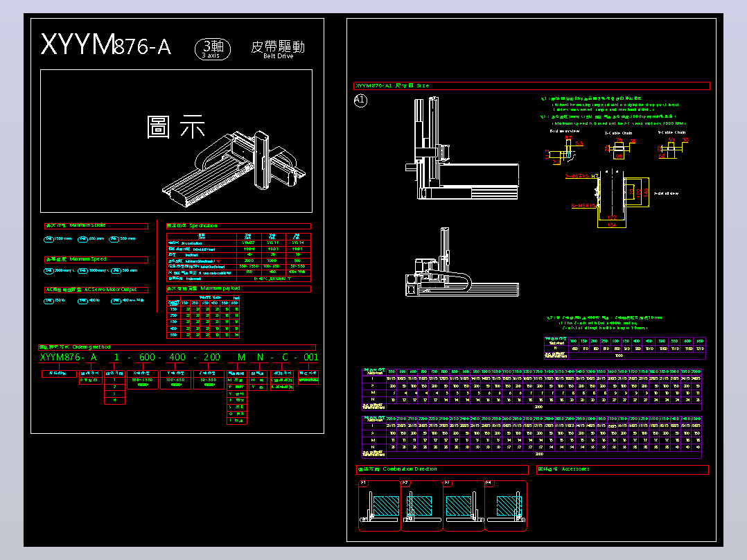
Task: Click the 'Ordering method' section header
Action: tap(177, 347)
